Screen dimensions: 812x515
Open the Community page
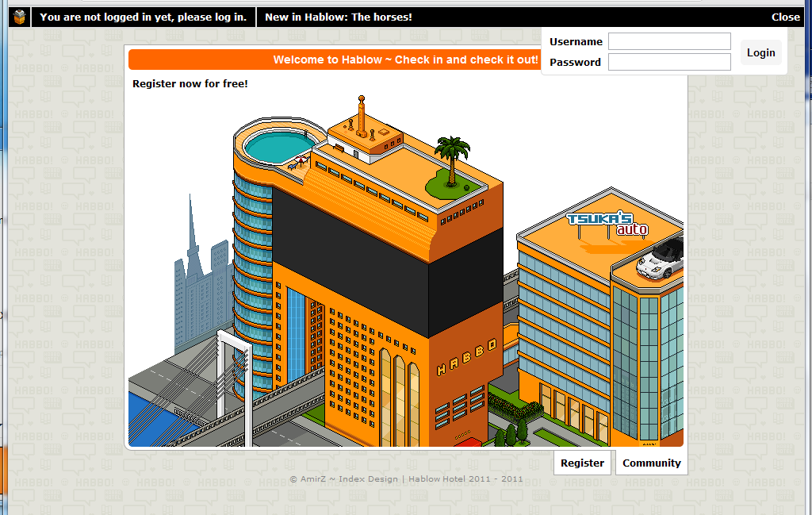[651, 463]
